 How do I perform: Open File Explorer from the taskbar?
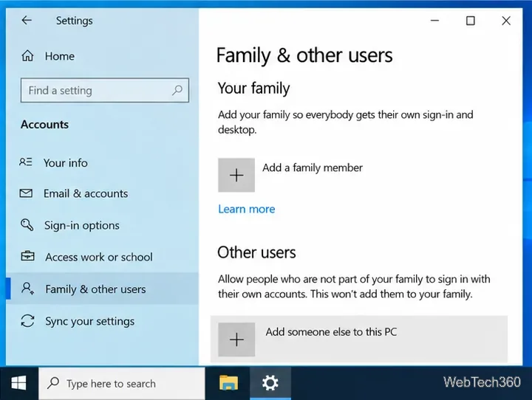point(228,383)
